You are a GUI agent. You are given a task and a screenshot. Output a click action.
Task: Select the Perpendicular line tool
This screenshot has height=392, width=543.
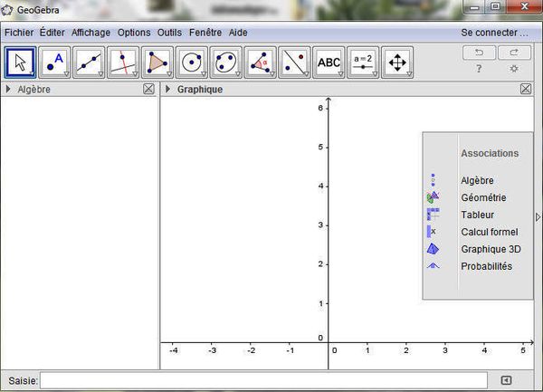click(123, 62)
